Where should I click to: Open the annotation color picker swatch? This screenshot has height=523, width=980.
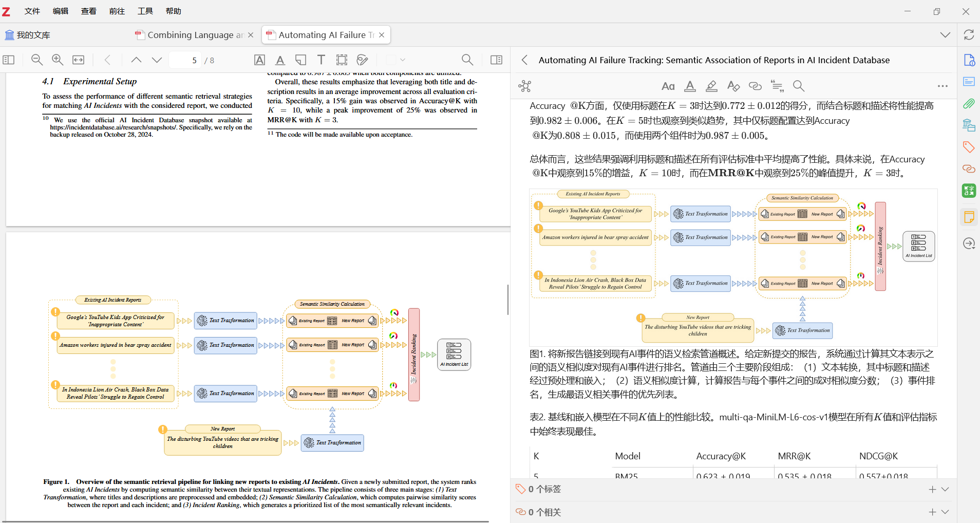pos(391,60)
